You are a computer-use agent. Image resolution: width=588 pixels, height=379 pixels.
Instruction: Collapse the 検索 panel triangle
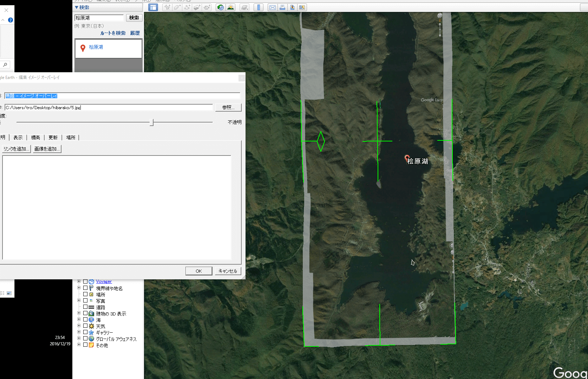click(x=77, y=7)
